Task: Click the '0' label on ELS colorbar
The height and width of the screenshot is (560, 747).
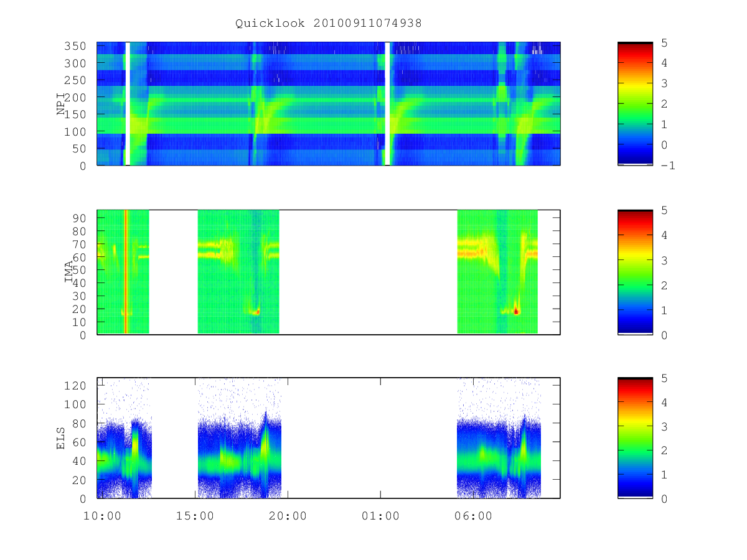Action: [665, 498]
